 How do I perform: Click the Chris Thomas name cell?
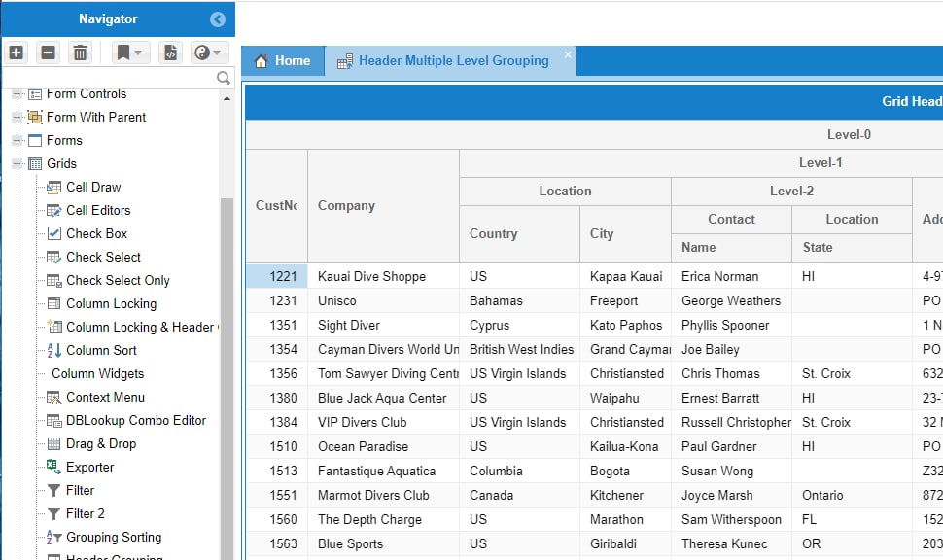click(x=731, y=373)
